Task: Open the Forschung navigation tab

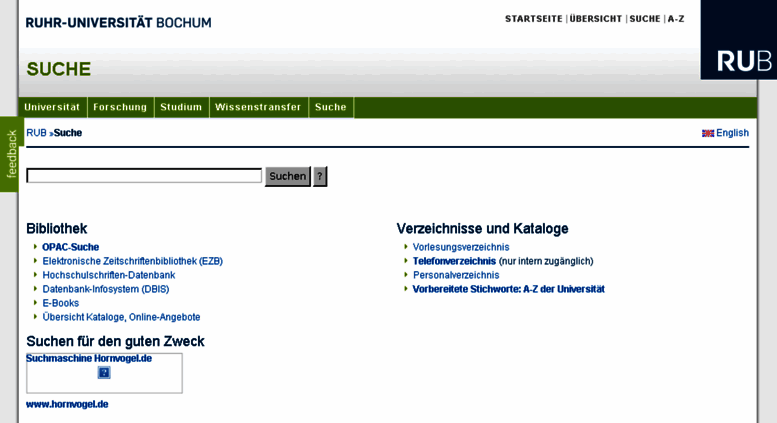Action: pos(120,107)
